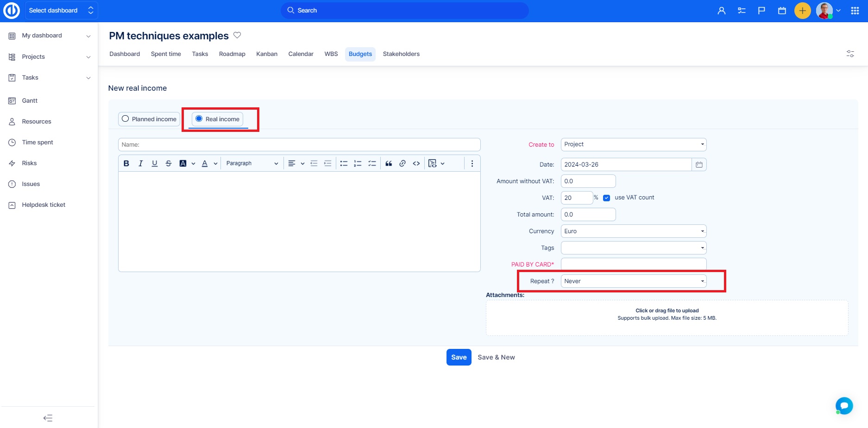Open the chat support bubble
The width and height of the screenshot is (868, 428).
(844, 406)
